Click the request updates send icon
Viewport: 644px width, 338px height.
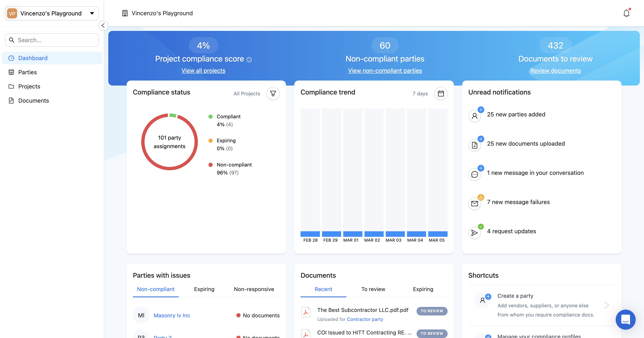tap(474, 233)
